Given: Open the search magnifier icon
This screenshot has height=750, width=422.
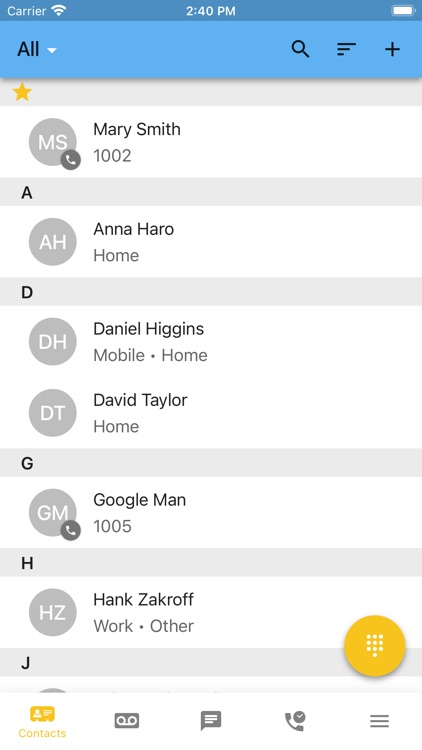Looking at the screenshot, I should tap(300, 49).
